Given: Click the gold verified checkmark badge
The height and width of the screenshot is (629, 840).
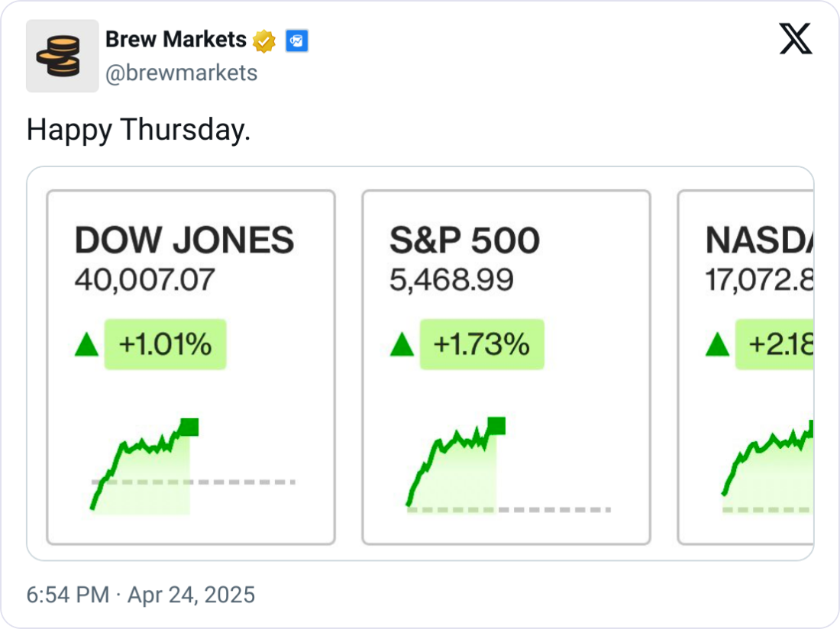Looking at the screenshot, I should [x=264, y=40].
